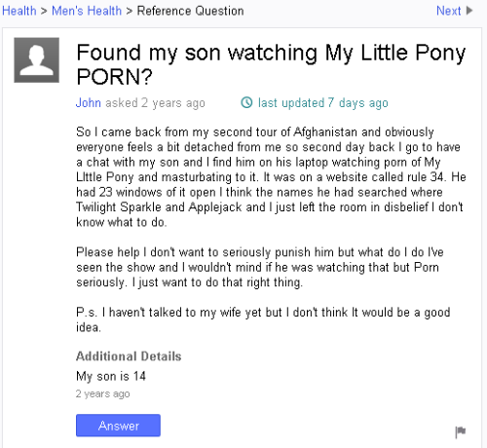Open the asker's gray avatar picture

pos(37,60)
